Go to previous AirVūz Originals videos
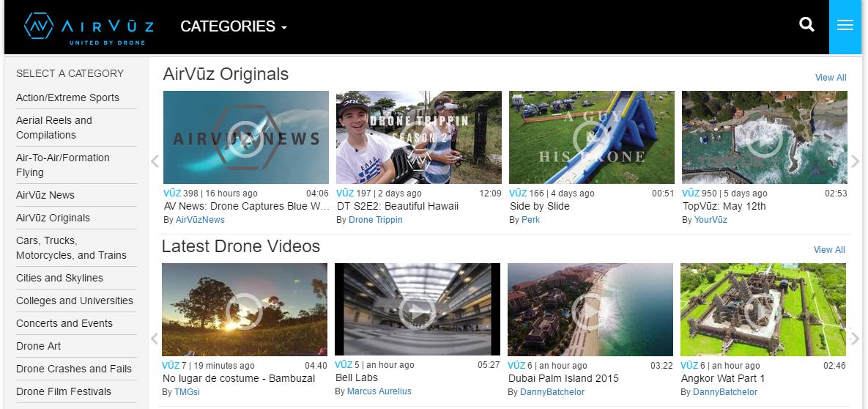 [155, 161]
